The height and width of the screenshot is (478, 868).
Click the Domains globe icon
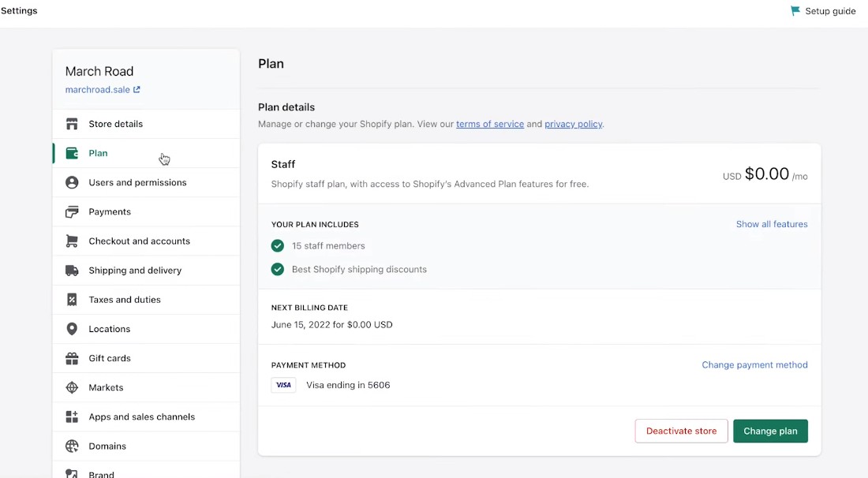[72, 446]
